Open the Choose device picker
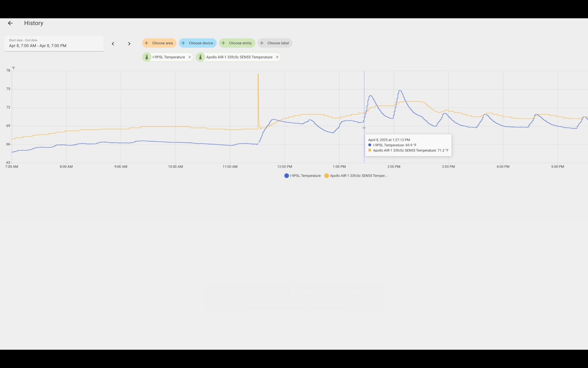Viewport: 588px width, 368px height. 201,43
